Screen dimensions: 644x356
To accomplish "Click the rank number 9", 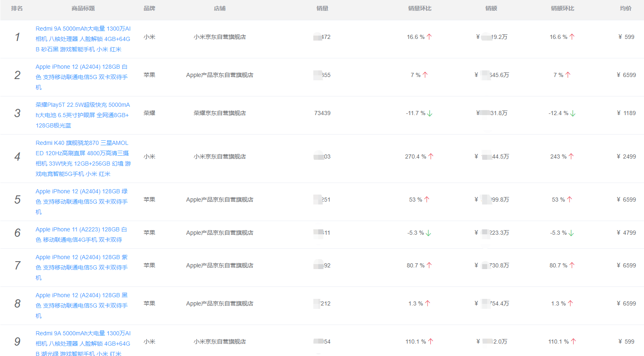I will [17, 342].
